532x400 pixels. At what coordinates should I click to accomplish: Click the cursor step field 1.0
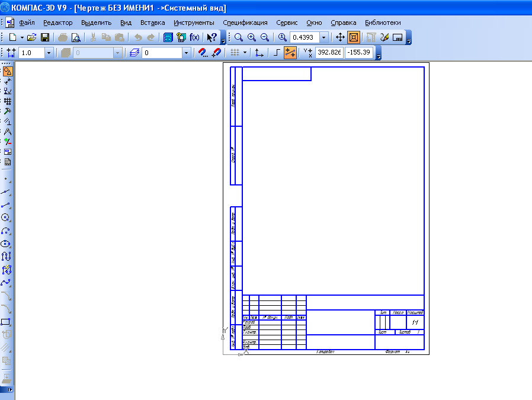tap(31, 53)
